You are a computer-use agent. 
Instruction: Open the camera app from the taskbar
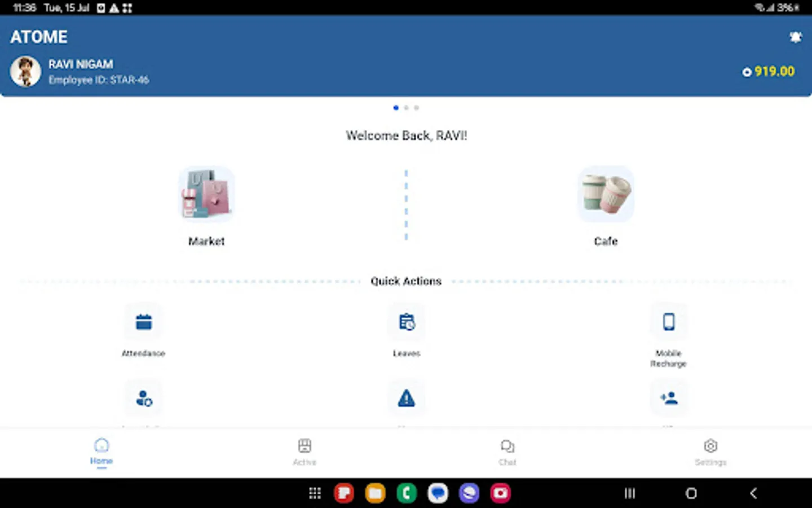500,493
